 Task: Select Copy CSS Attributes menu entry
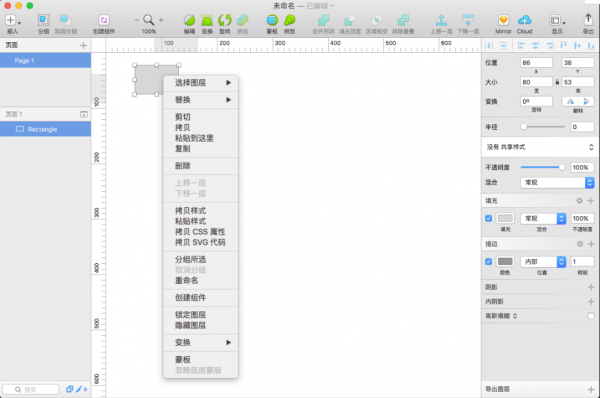pyautogui.click(x=201, y=232)
